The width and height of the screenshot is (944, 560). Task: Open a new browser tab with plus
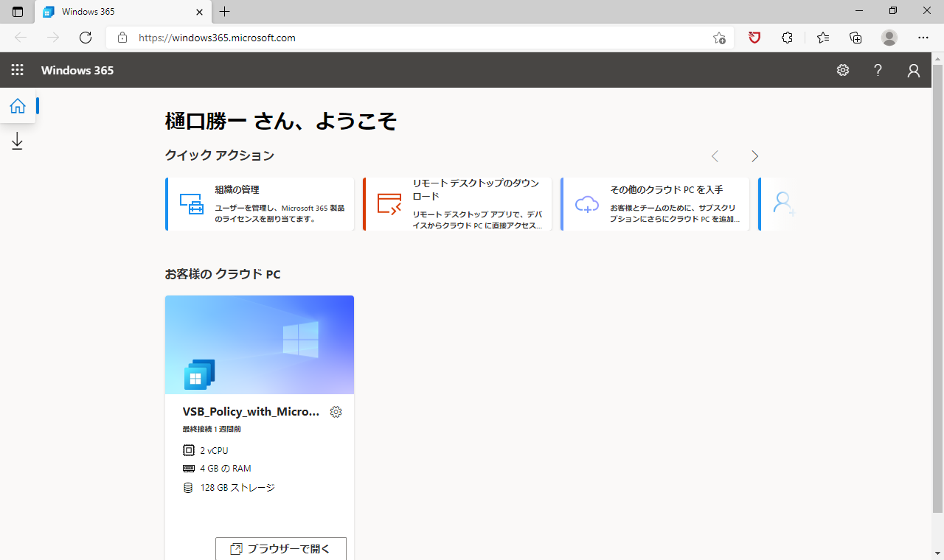tap(225, 12)
